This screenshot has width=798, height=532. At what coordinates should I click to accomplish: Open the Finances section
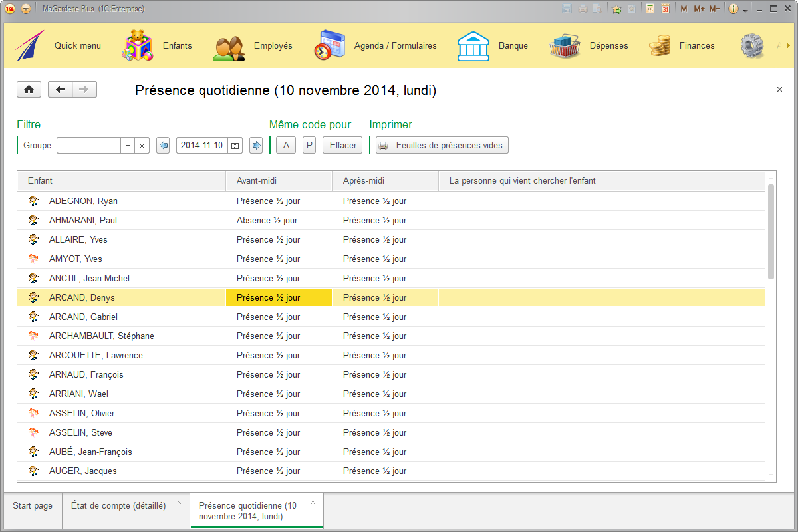pyautogui.click(x=697, y=45)
